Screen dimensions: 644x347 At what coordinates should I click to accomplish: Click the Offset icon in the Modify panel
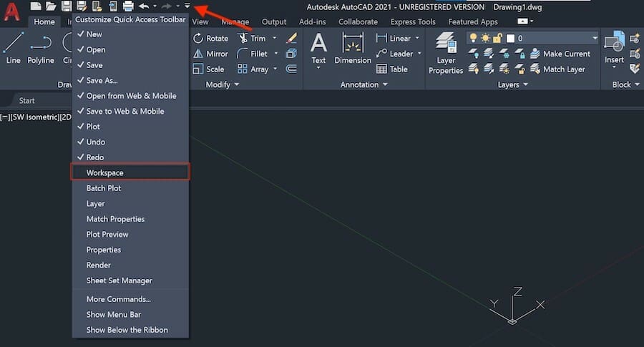tap(292, 69)
